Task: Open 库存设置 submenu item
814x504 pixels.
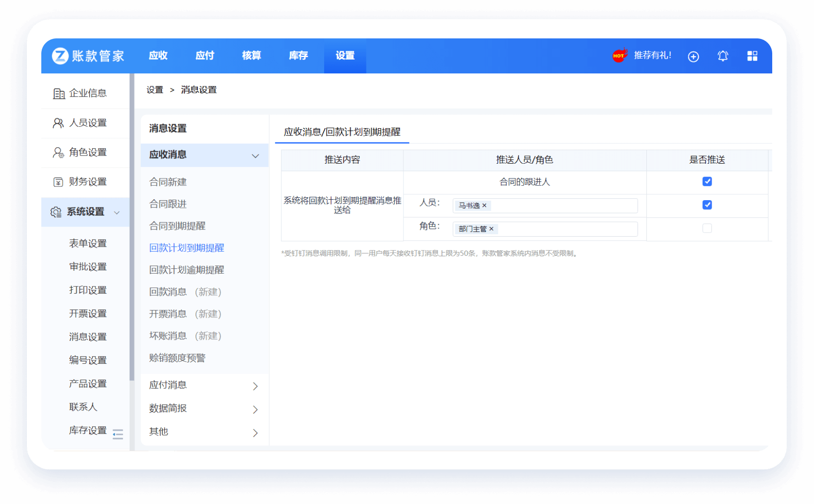Action: [88, 431]
